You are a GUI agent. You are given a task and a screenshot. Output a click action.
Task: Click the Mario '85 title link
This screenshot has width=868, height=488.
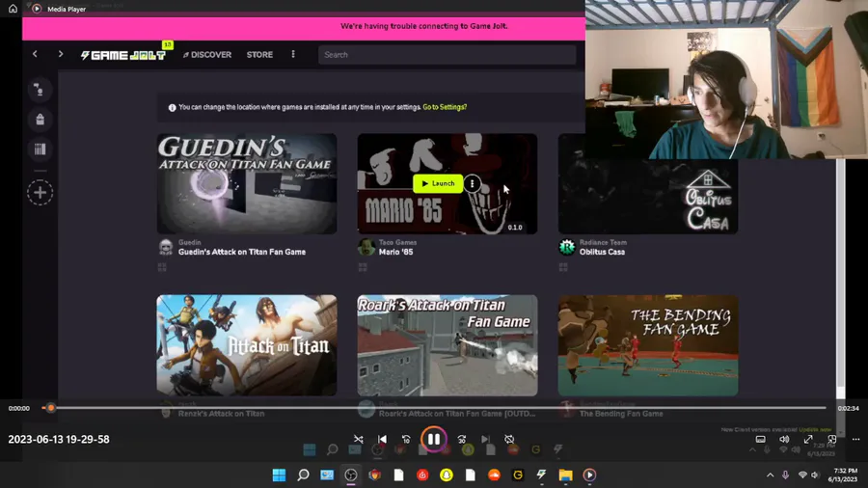pos(395,252)
